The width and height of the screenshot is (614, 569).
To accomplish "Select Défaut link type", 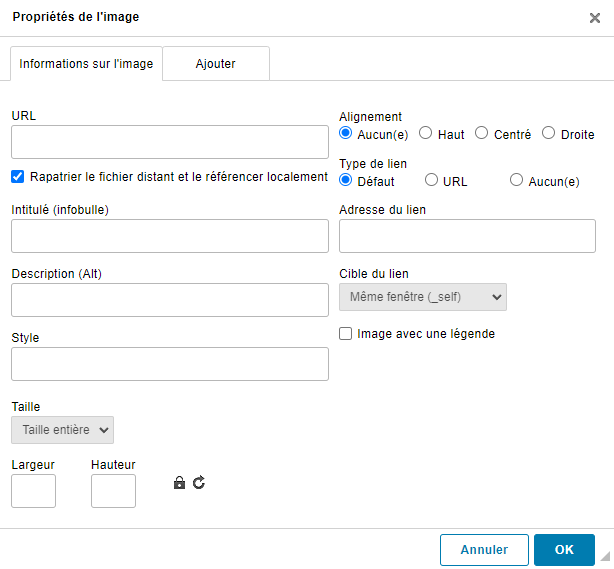I will pyautogui.click(x=345, y=180).
